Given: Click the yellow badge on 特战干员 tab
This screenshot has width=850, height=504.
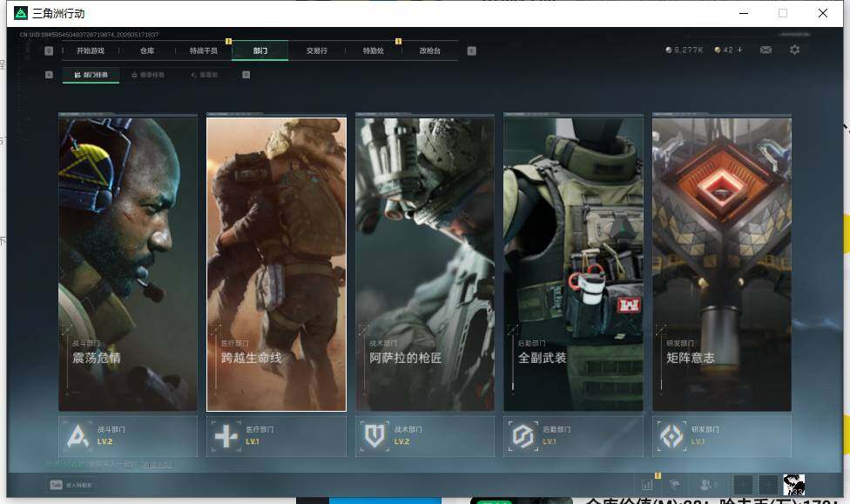Looking at the screenshot, I should 228,41.
